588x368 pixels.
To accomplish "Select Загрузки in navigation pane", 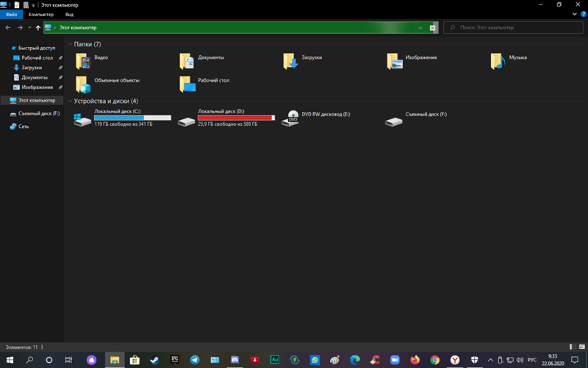I will tap(28, 68).
